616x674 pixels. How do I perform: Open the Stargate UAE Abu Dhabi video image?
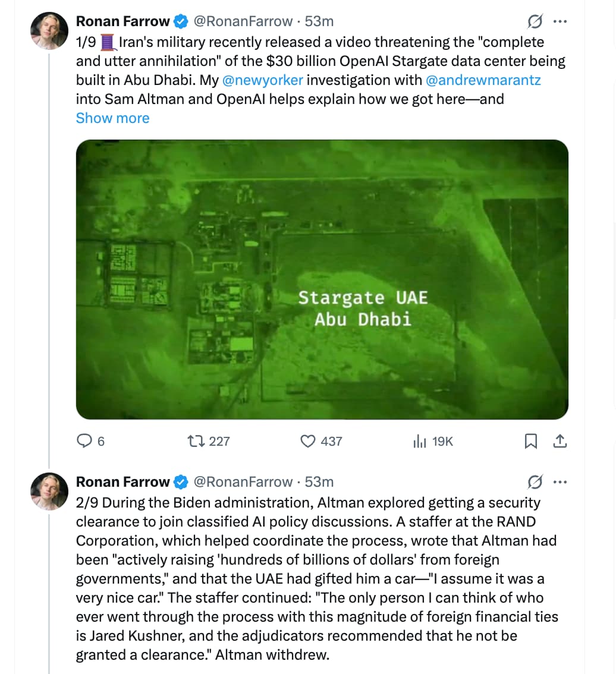tap(322, 279)
